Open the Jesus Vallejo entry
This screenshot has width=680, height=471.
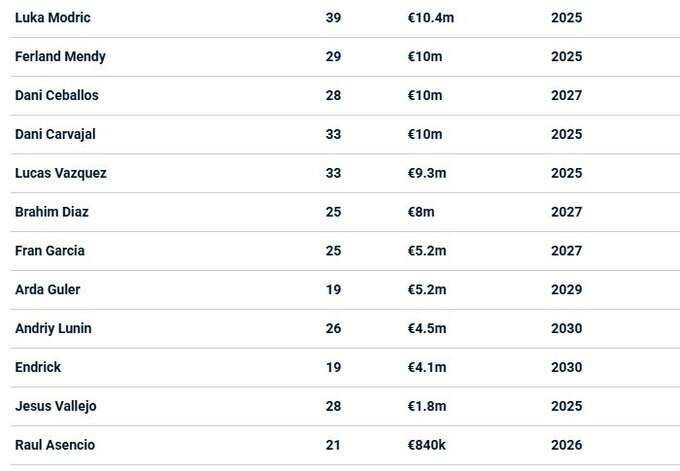[x=56, y=406]
